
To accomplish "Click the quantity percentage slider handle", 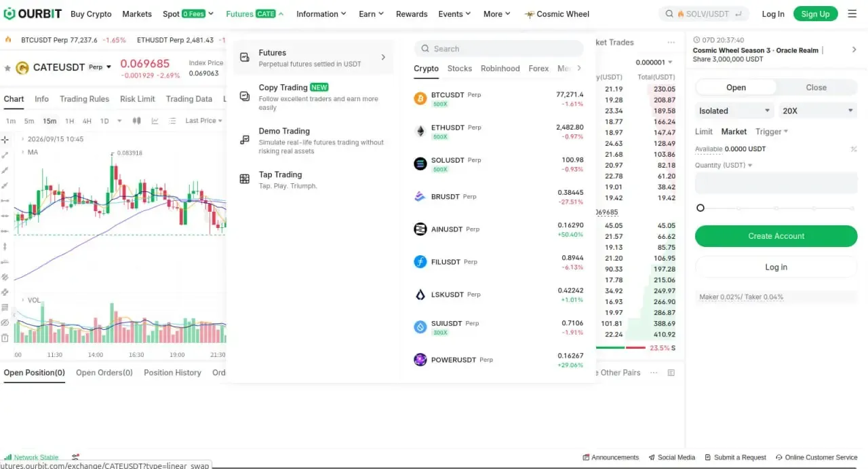I will (701, 208).
